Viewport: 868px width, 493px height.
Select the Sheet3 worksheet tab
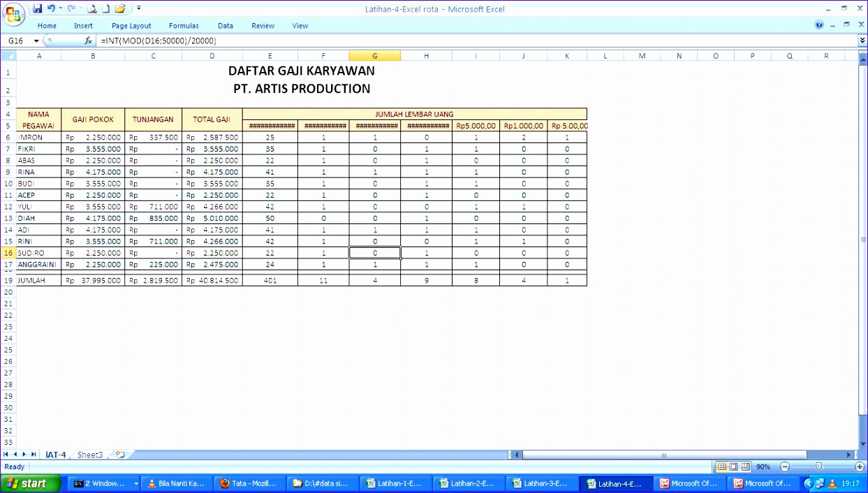pos(89,454)
